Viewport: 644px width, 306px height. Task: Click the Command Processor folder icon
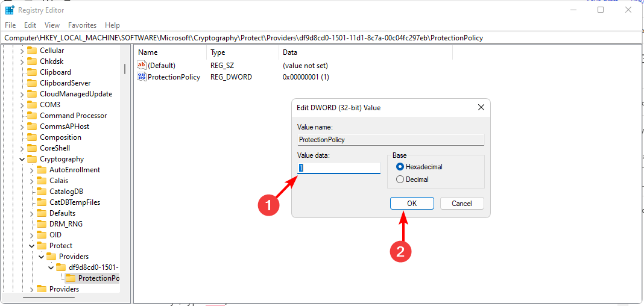(x=32, y=116)
